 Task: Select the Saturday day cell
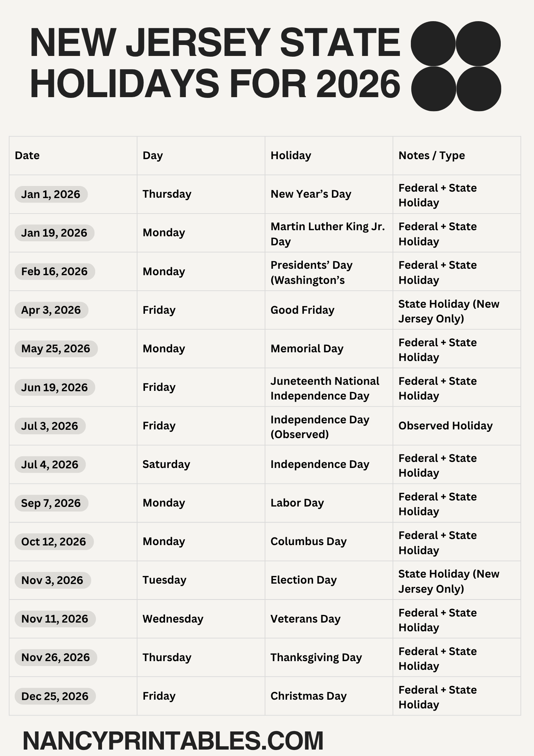(166, 464)
